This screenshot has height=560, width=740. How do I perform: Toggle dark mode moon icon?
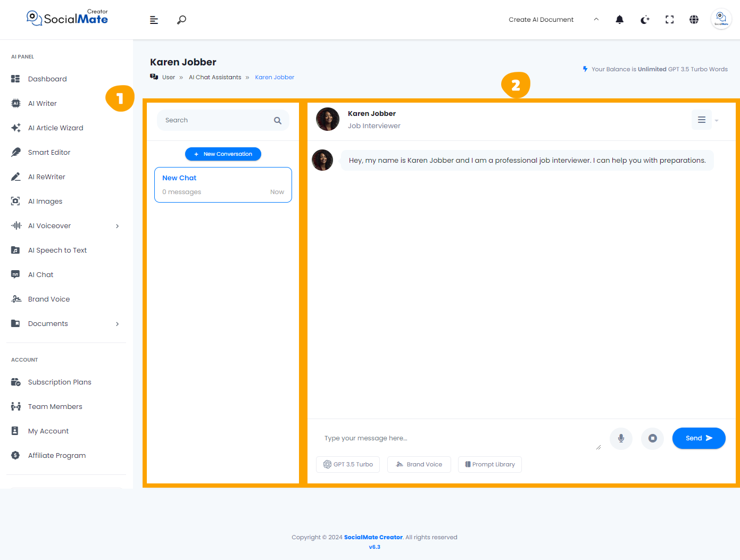(x=645, y=20)
